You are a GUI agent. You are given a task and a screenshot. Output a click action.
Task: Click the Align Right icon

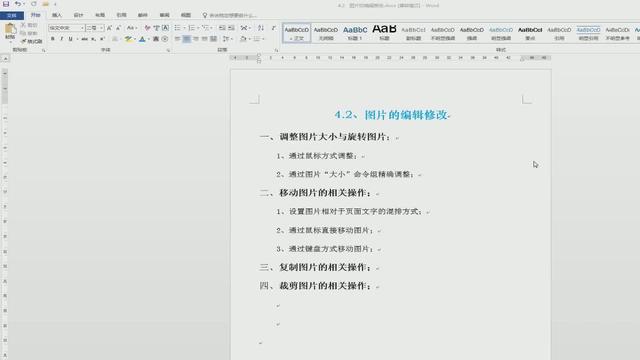click(196, 39)
